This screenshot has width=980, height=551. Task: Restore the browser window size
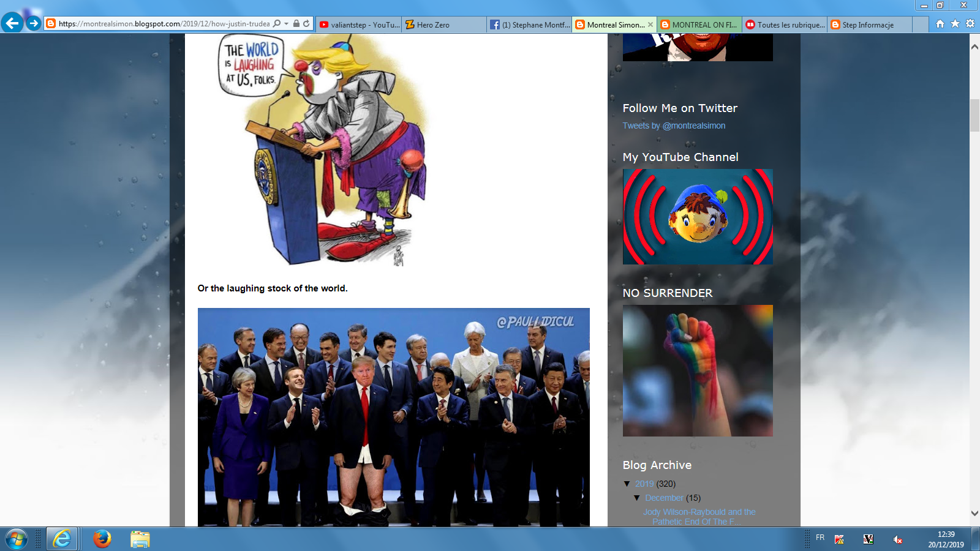[x=940, y=5]
